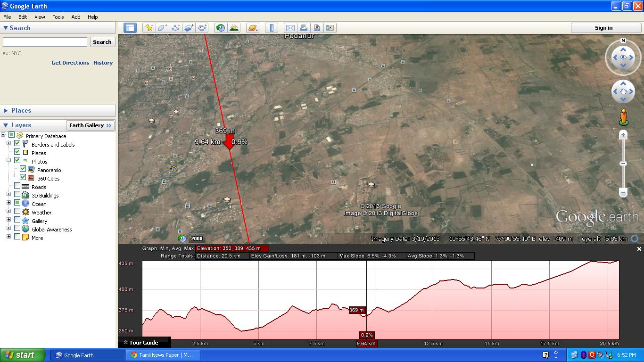Disable the Panoramio photos layer

click(x=23, y=169)
